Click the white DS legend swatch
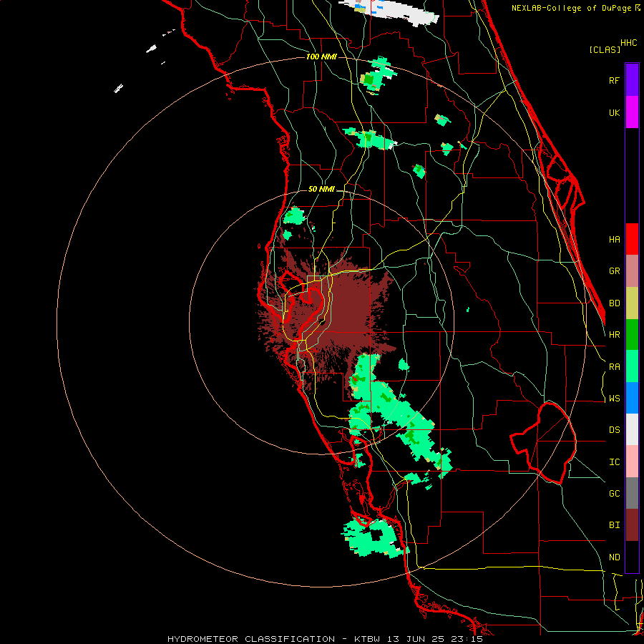Screen dimensions: 644x644 coord(632,429)
